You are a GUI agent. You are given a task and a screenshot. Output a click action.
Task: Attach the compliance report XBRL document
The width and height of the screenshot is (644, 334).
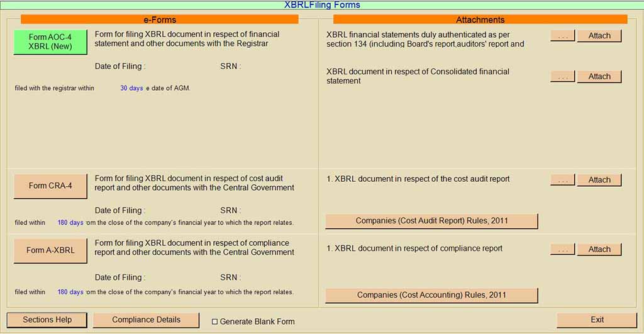click(x=599, y=250)
